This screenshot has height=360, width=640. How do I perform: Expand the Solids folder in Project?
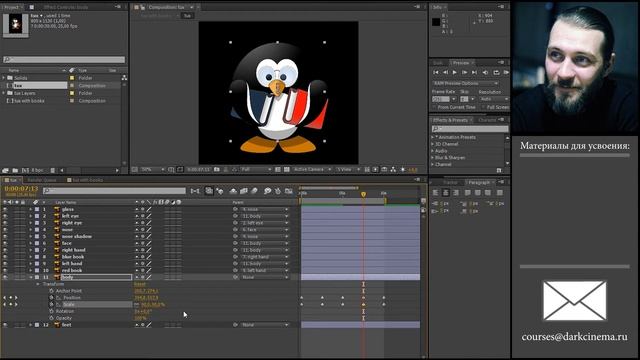click(x=4, y=78)
